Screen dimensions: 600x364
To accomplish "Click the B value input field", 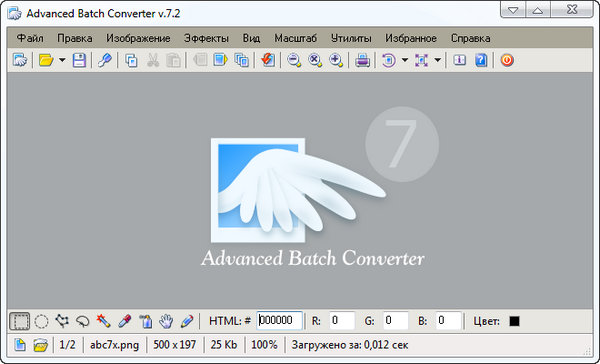I will click(449, 320).
